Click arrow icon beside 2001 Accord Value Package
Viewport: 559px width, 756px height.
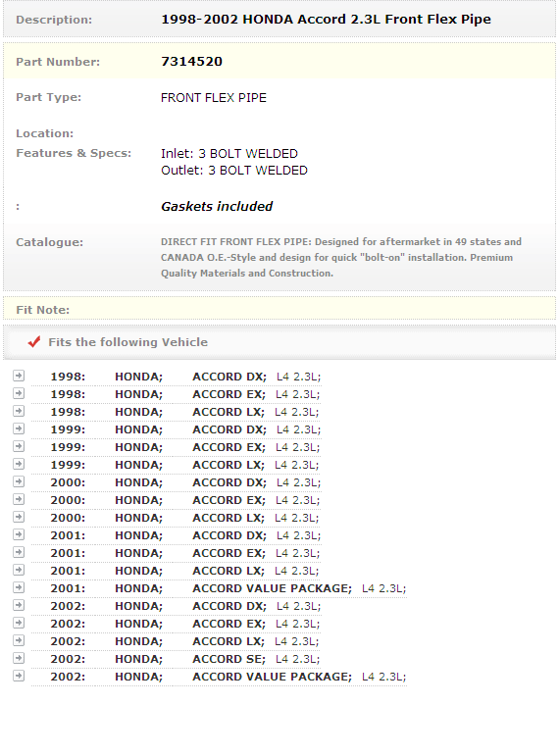(19, 587)
